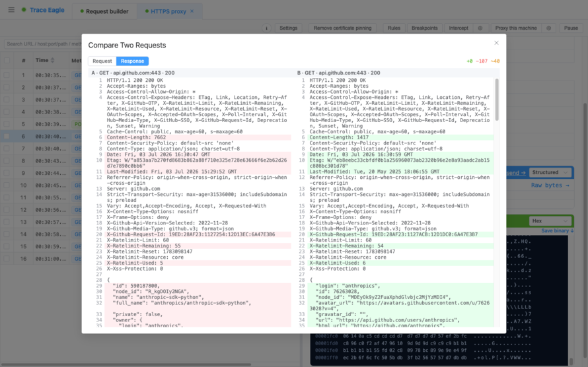The height and width of the screenshot is (367, 588).
Task: Click the A · GET api.github.com header
Action: point(133,73)
